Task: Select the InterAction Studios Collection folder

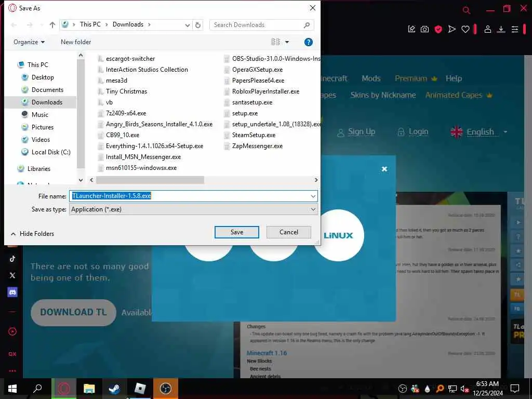Action: [147, 70]
